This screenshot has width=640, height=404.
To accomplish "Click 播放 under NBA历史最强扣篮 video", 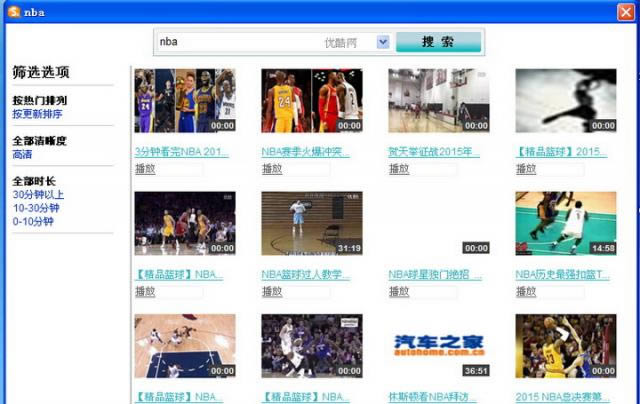I will pyautogui.click(x=526, y=291).
